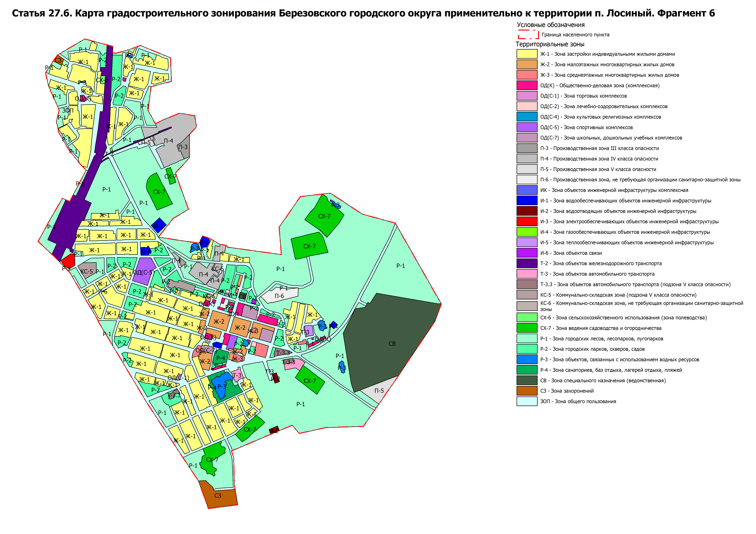
Task: Click the СЗ burial zone legend swatch
Action: [527, 391]
